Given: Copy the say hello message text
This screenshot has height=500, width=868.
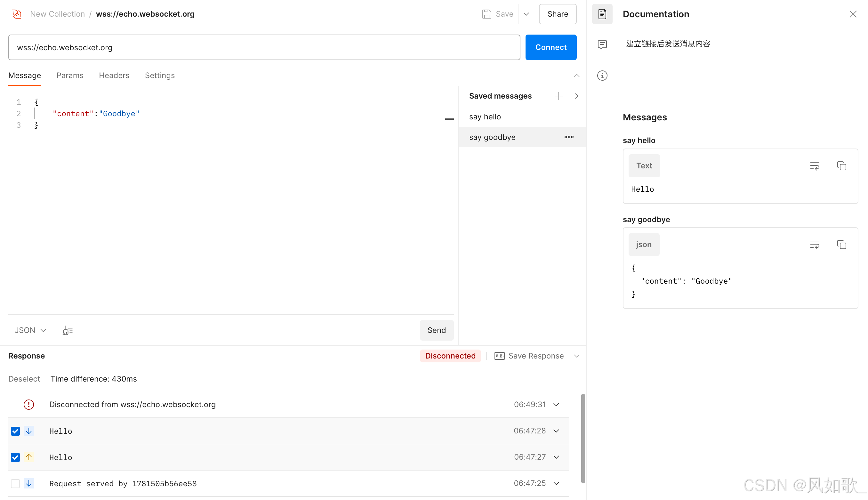Looking at the screenshot, I should (841, 166).
